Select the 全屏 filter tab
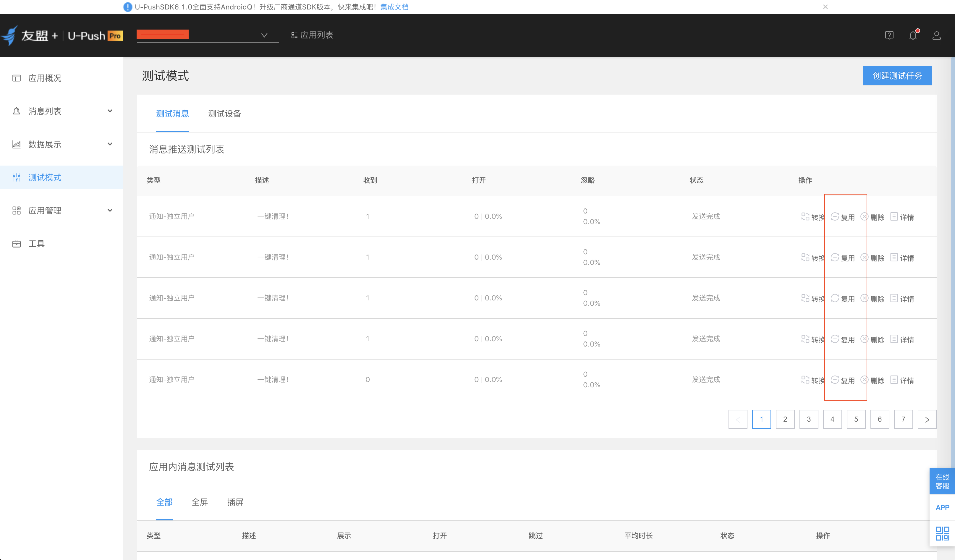 200,502
